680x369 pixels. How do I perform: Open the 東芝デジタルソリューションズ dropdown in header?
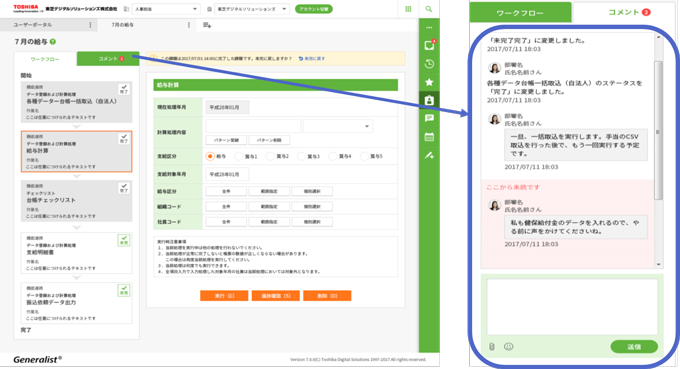252,9
